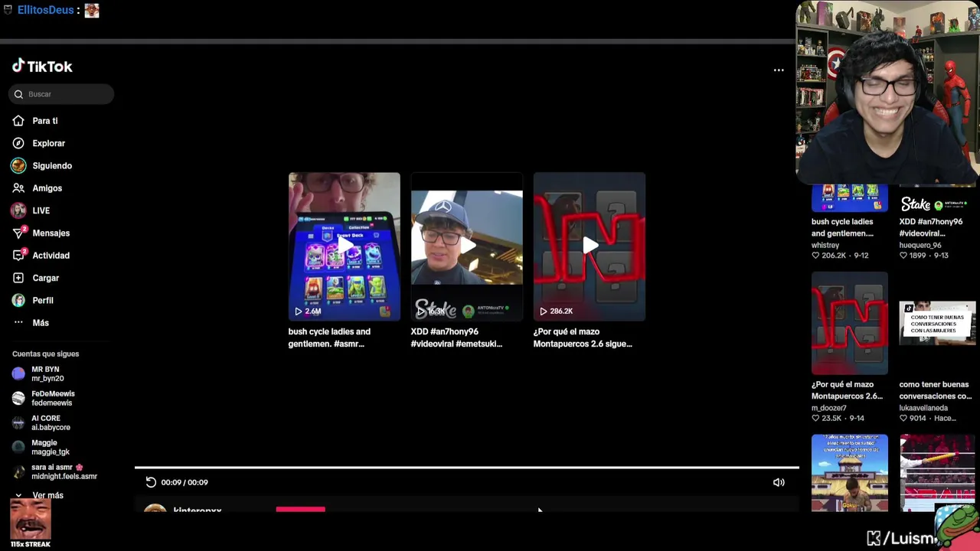The image size is (980, 551).
Task: Open the Para ti feed
Action: pyautogui.click(x=45, y=121)
